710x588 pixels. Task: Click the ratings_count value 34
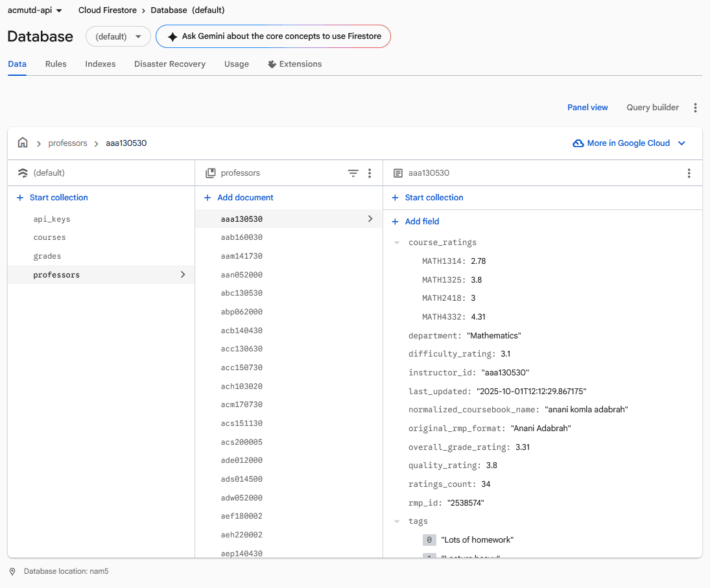pyautogui.click(x=486, y=484)
